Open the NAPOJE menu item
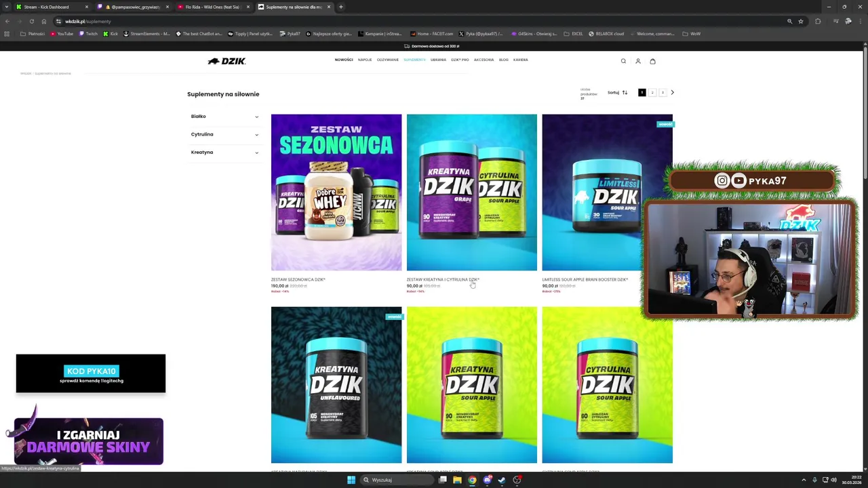The height and width of the screenshot is (488, 868). [365, 60]
